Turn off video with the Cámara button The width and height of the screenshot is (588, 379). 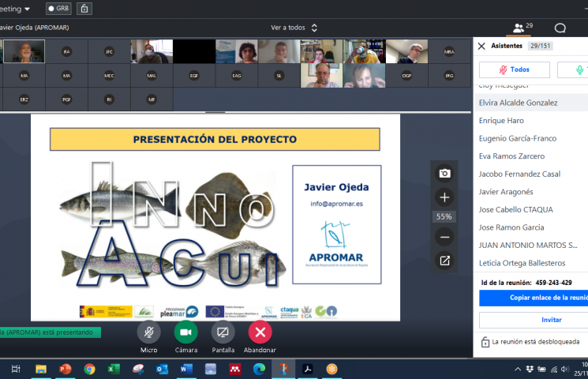tap(186, 332)
